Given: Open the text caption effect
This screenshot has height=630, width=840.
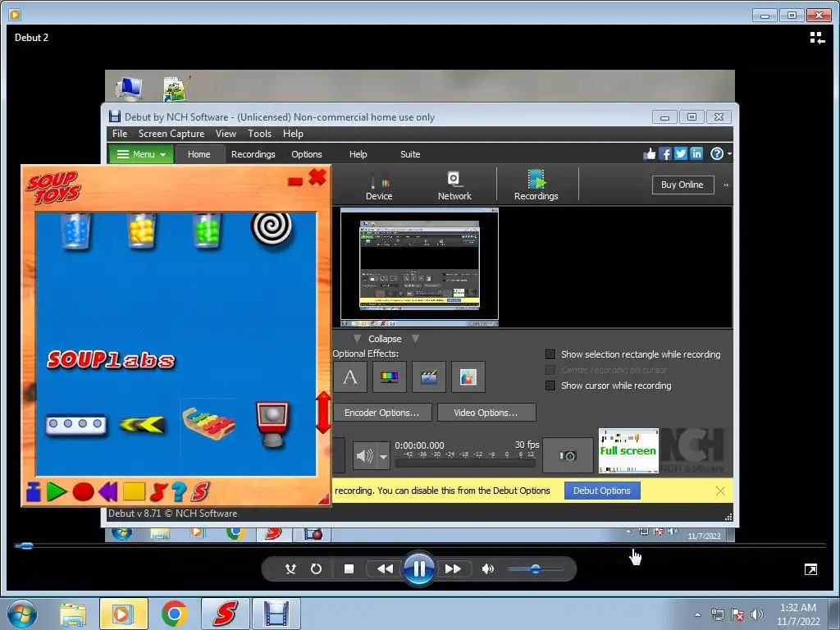Looking at the screenshot, I should tap(350, 377).
